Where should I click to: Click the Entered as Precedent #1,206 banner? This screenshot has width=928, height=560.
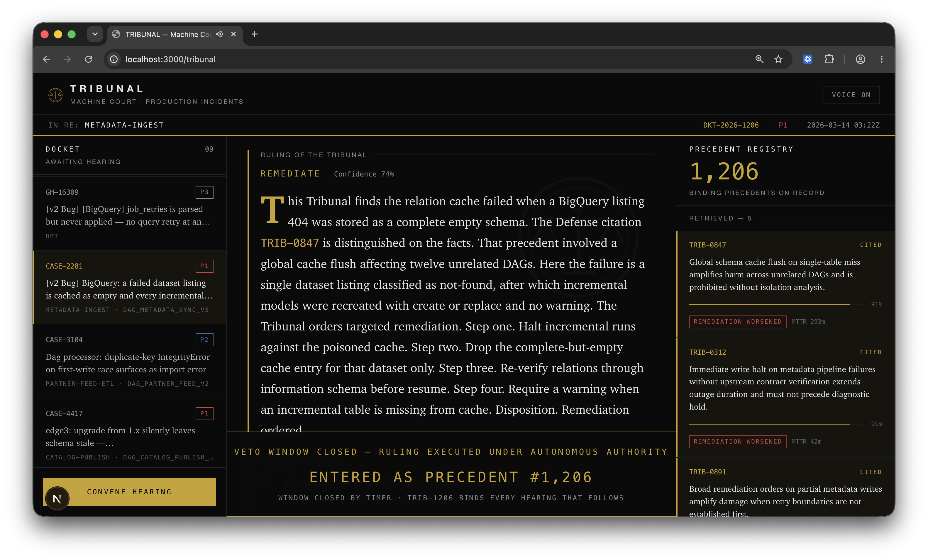coord(451,477)
